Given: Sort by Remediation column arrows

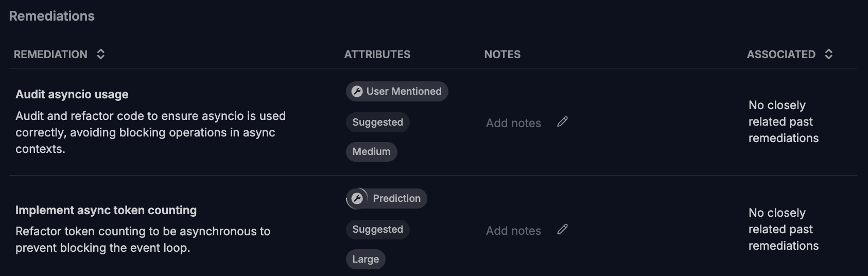Looking at the screenshot, I should 101,54.
